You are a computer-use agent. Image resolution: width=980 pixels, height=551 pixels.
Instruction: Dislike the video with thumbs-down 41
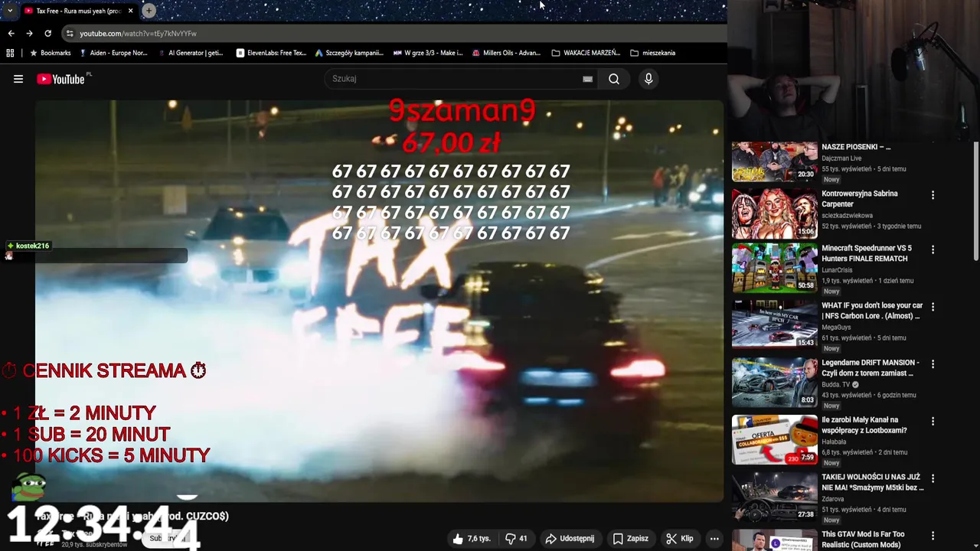(516, 539)
